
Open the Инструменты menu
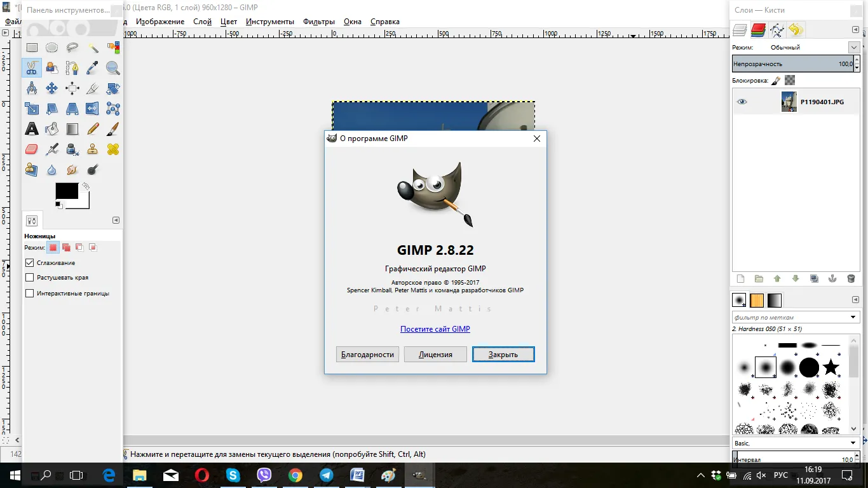click(x=270, y=22)
